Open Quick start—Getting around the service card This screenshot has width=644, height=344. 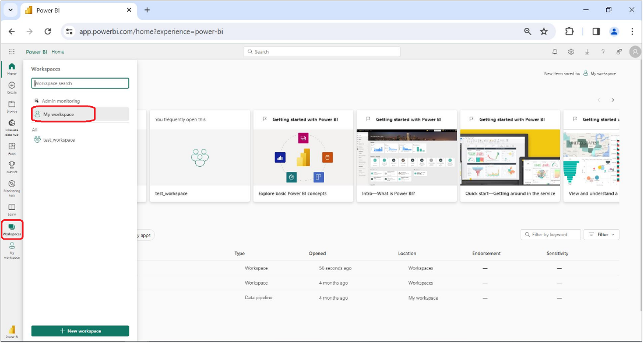(510, 156)
